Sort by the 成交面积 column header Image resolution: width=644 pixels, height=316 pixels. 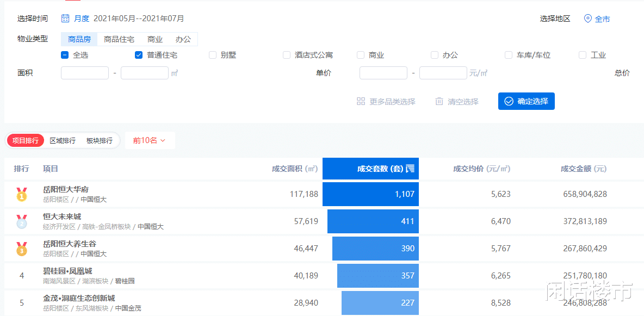point(295,169)
